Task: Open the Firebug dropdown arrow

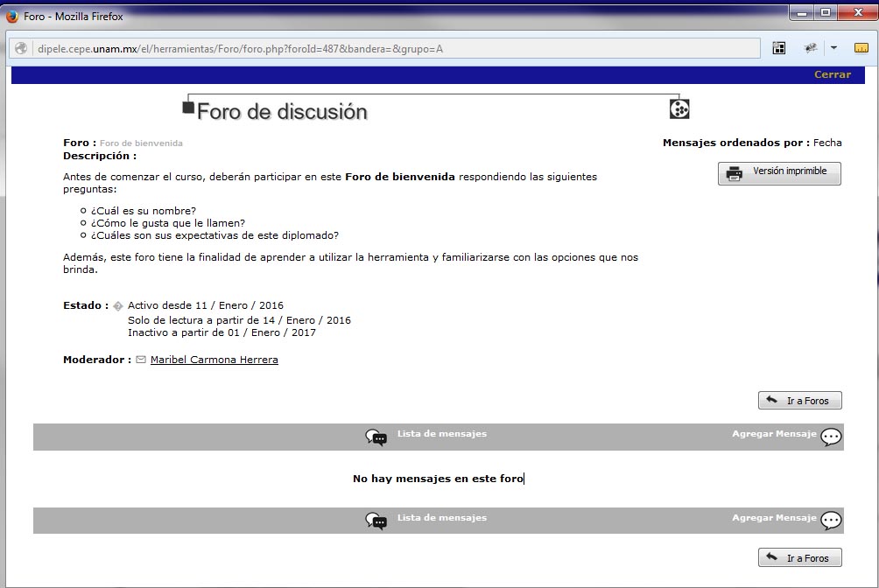Action: click(833, 48)
